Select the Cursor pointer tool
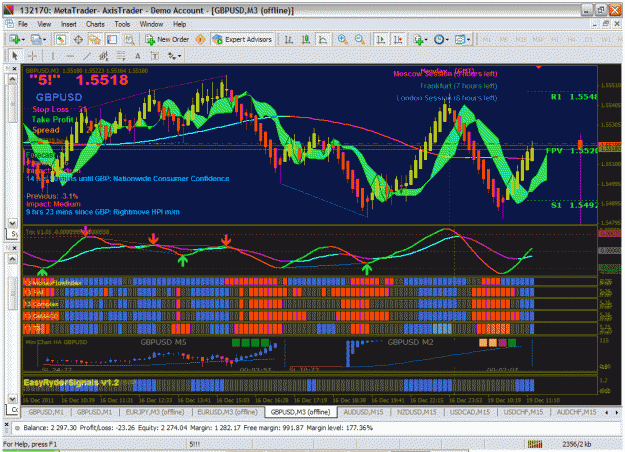Screen dimensions: 625x452 point(15,56)
